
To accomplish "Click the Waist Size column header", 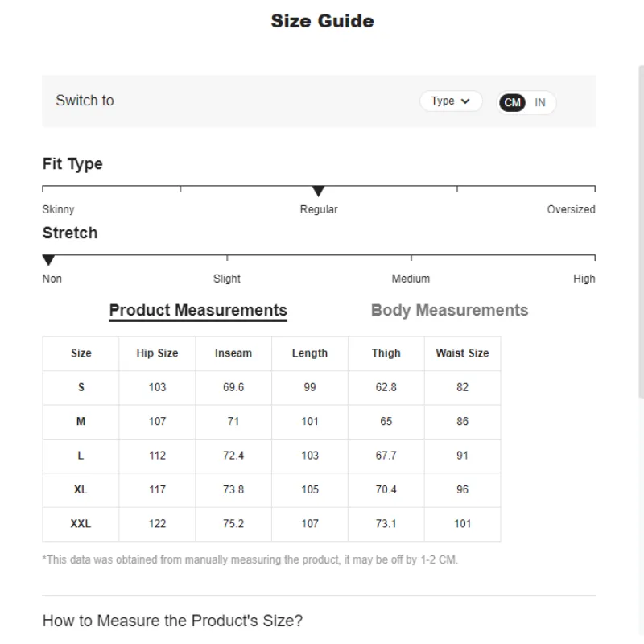I will (x=462, y=353).
